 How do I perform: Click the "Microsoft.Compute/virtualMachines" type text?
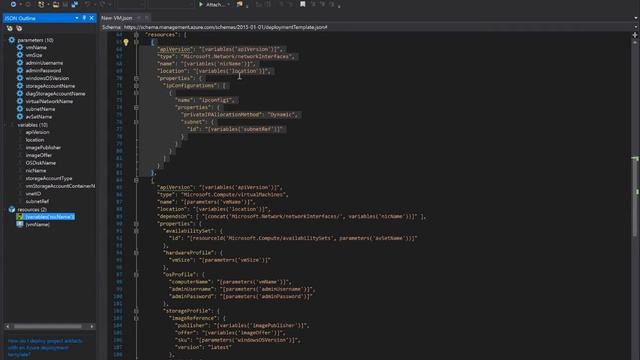[233, 195]
